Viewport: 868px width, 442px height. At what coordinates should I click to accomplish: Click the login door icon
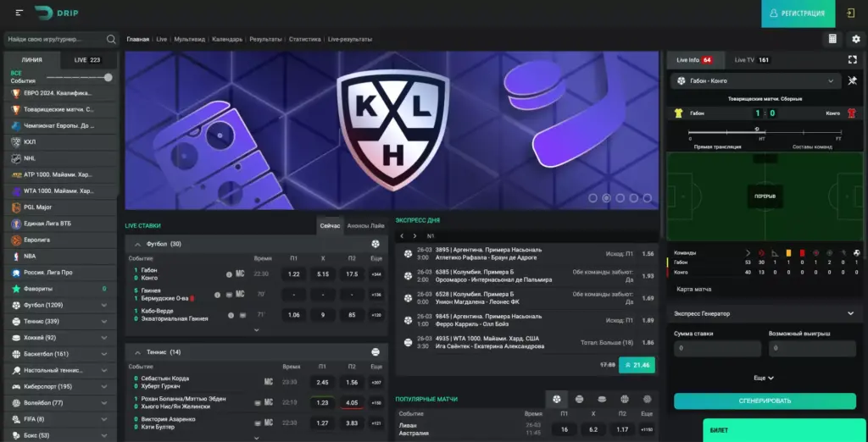click(x=851, y=13)
